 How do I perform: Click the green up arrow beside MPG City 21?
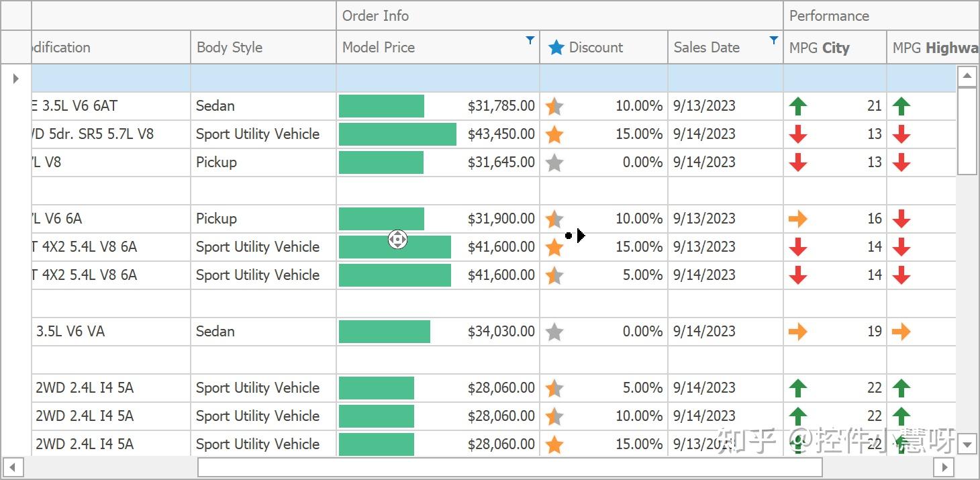coord(797,106)
